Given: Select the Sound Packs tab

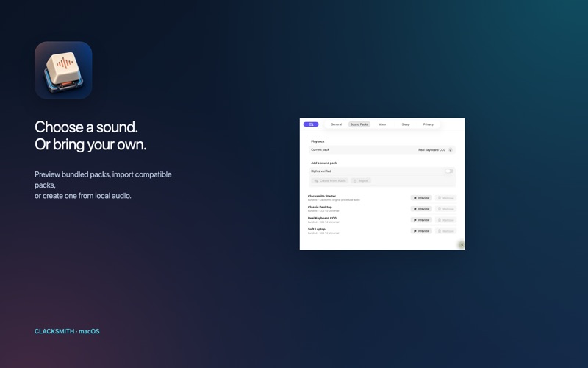Looking at the screenshot, I should (359, 124).
